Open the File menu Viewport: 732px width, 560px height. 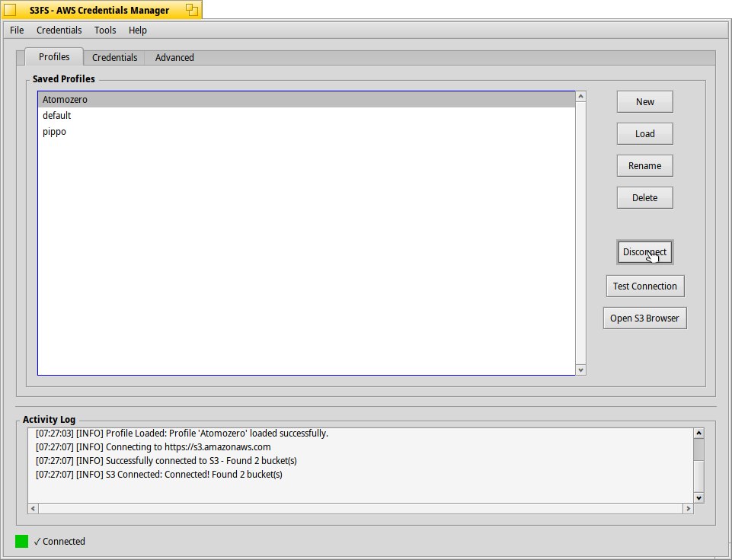pos(17,30)
